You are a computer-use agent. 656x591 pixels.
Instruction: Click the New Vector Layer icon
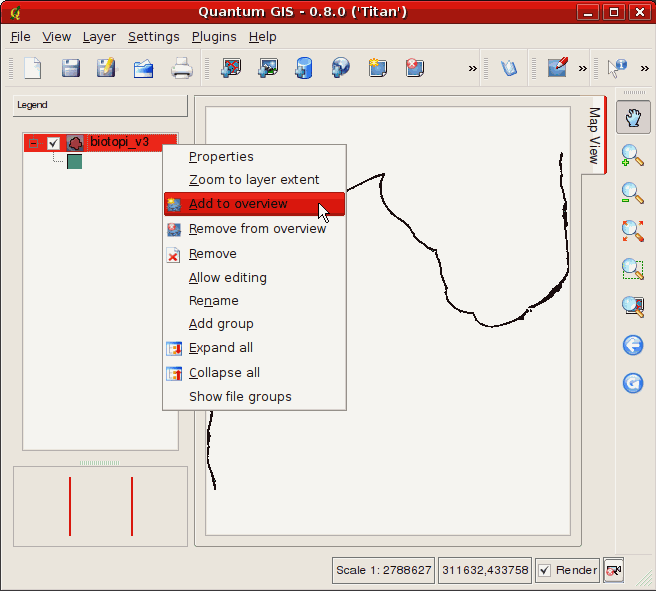pyautogui.click(x=378, y=68)
